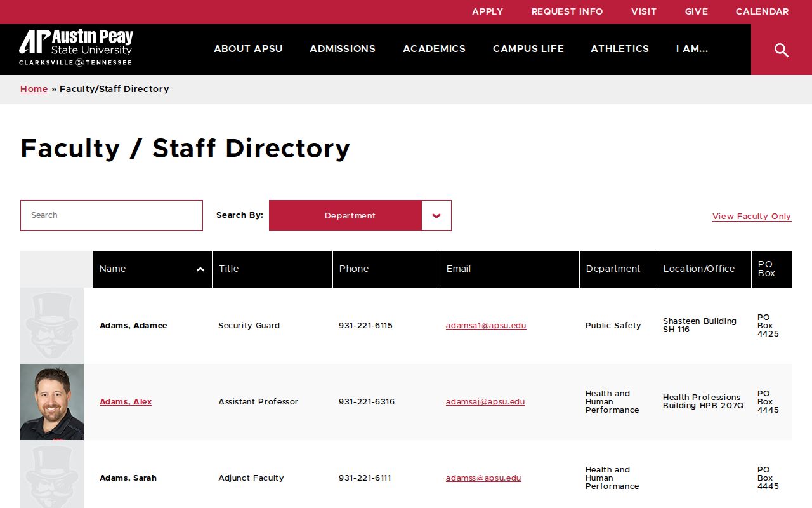Viewport: 812px width, 508px height.
Task: Sort by Name using the arrow icon
Action: (200, 269)
